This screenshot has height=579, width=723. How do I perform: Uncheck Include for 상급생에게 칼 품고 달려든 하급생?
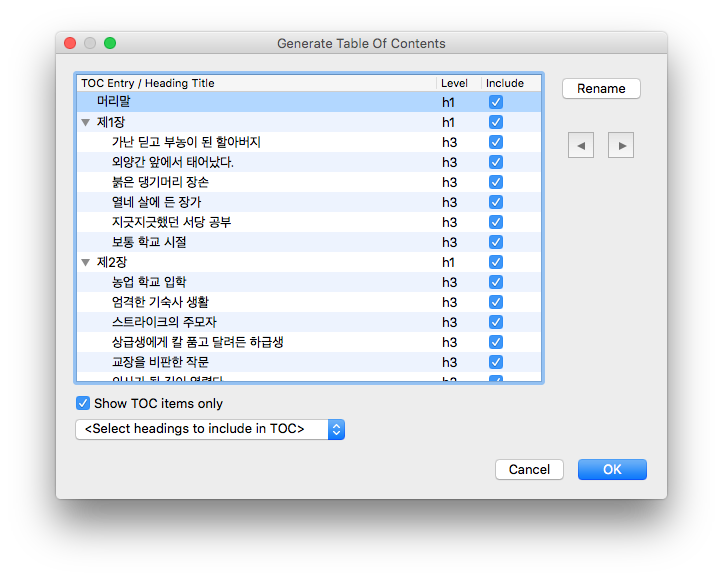pyautogui.click(x=496, y=342)
